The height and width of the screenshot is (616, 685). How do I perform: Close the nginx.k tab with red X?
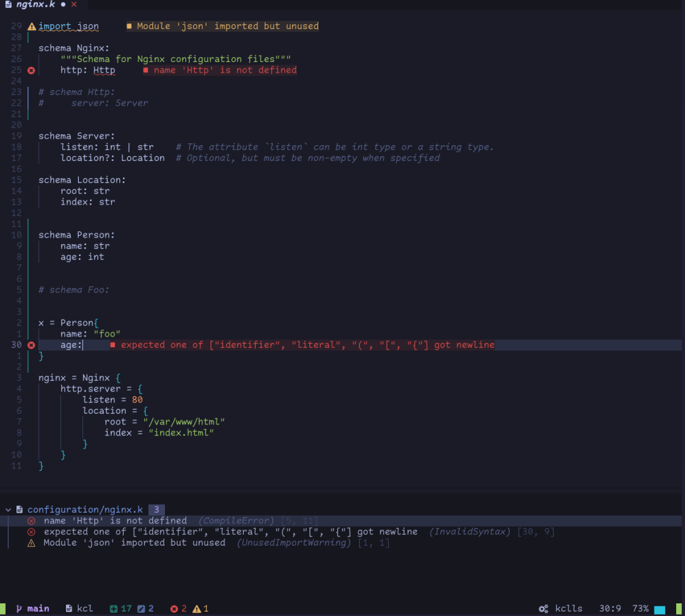click(74, 4)
